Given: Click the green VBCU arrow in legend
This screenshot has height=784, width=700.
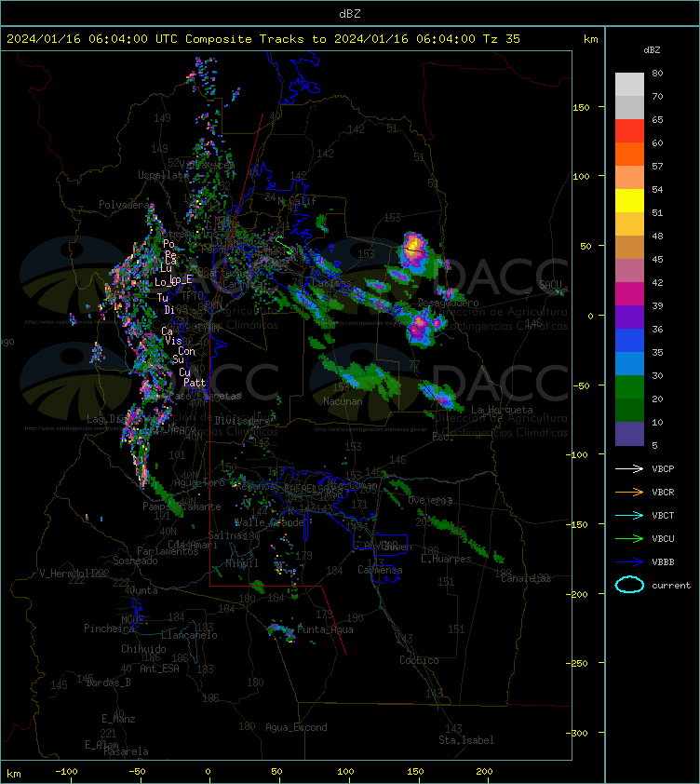Looking at the screenshot, I should click(629, 538).
